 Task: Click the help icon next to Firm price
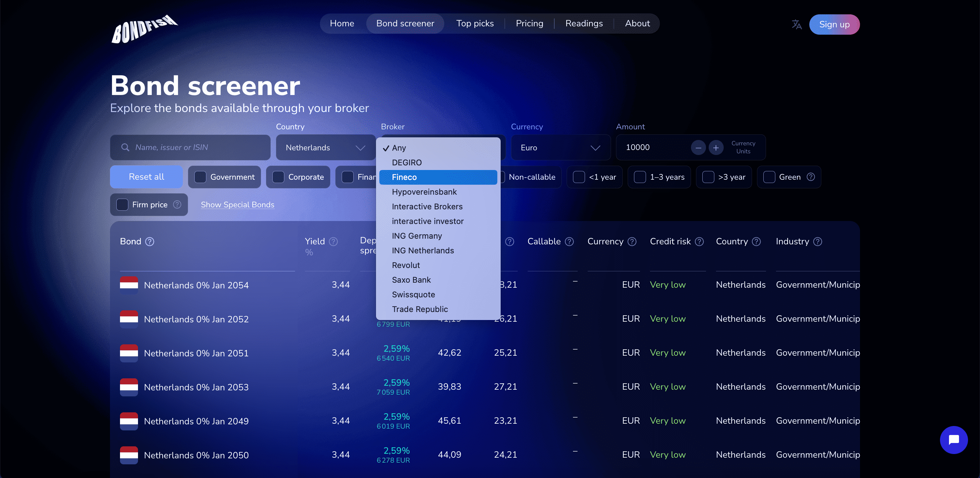point(178,204)
